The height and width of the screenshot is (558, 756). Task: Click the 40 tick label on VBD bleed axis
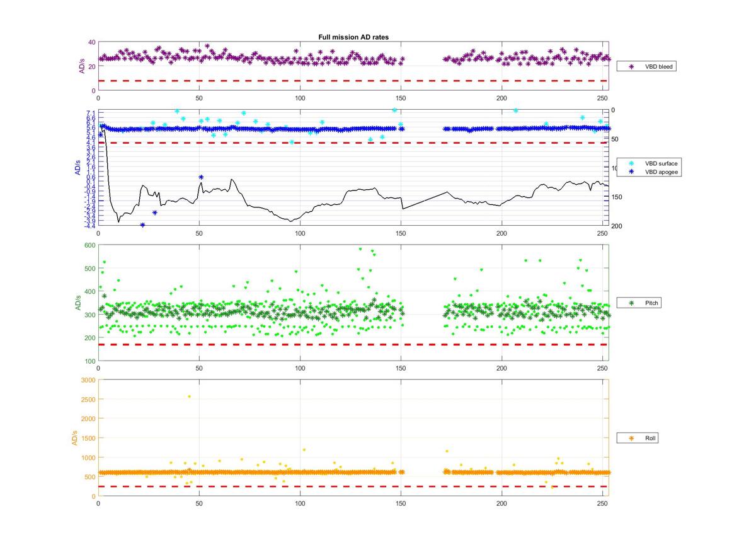[91, 42]
